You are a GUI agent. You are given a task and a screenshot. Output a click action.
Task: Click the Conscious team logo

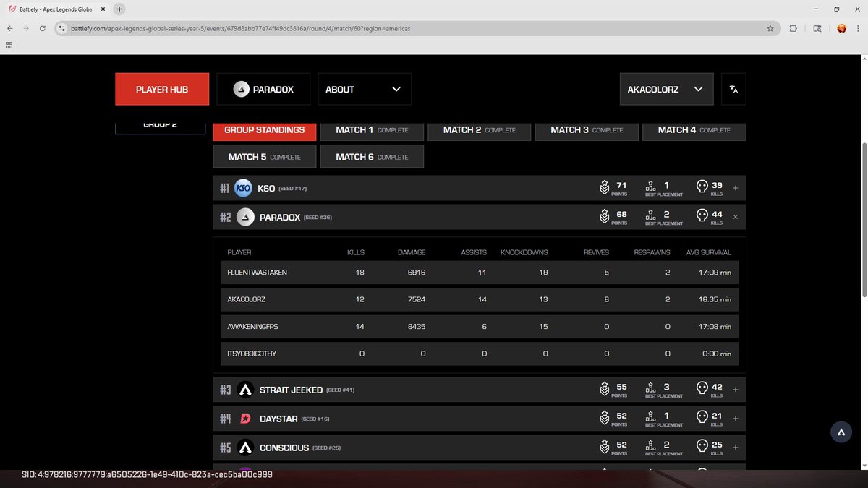pos(245,448)
